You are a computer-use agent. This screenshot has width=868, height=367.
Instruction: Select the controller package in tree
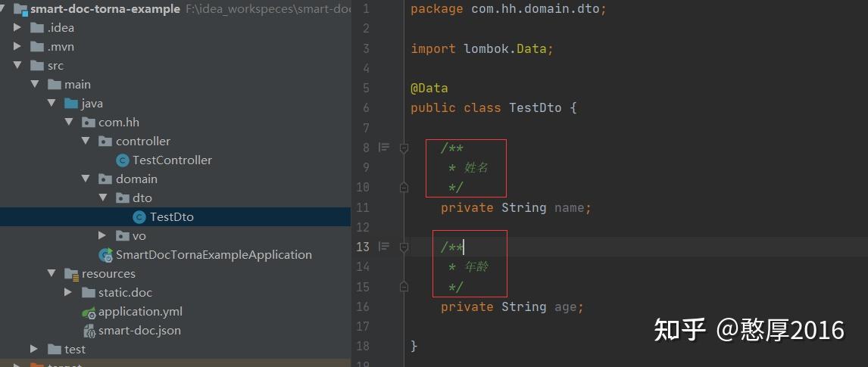click(x=142, y=142)
